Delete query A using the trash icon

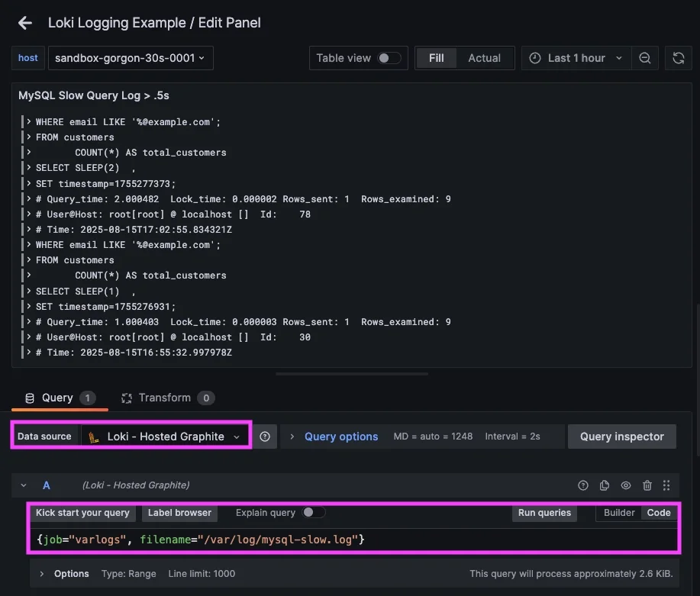tap(647, 485)
